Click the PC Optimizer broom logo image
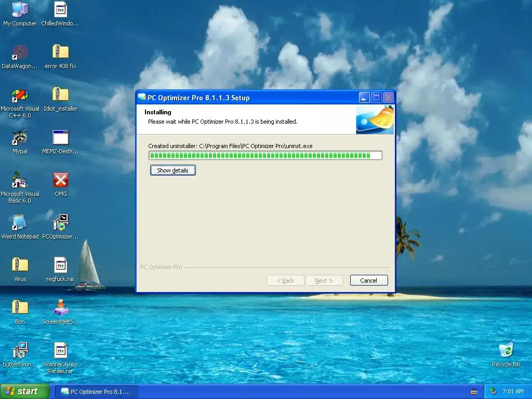532x399 pixels. pos(375,119)
